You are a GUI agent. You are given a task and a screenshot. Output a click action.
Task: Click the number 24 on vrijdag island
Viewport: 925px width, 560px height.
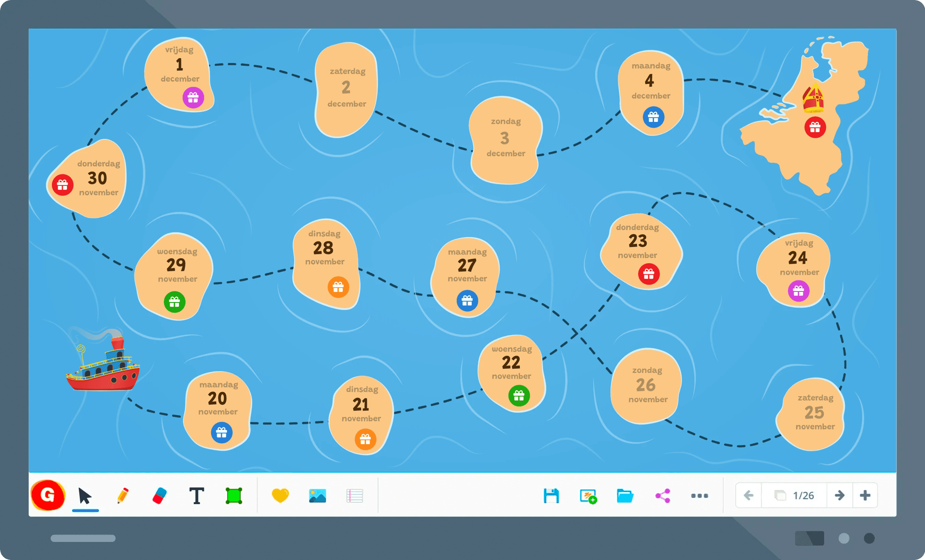(798, 258)
